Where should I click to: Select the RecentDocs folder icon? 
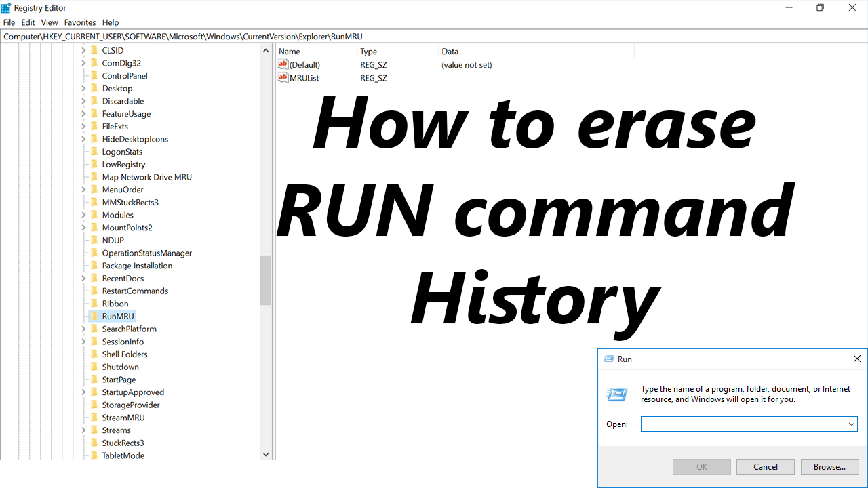pos(95,278)
